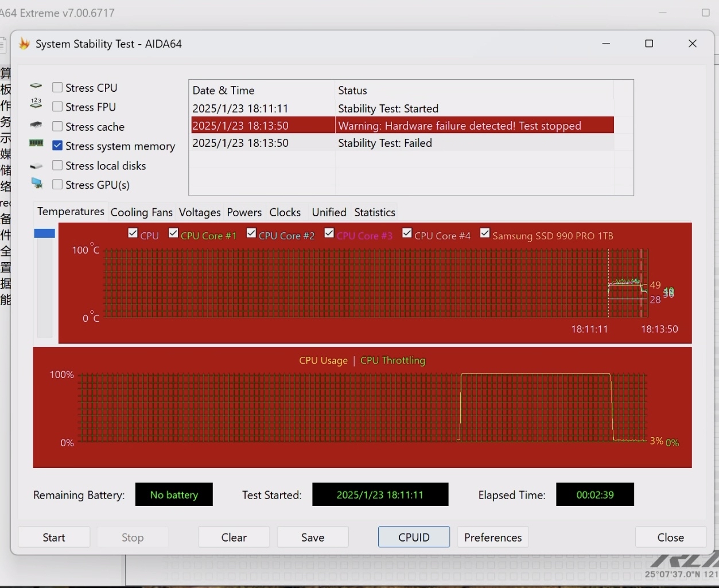Image resolution: width=719 pixels, height=588 pixels.
Task: Switch to the Cooling Fans tab
Action: pos(141,212)
